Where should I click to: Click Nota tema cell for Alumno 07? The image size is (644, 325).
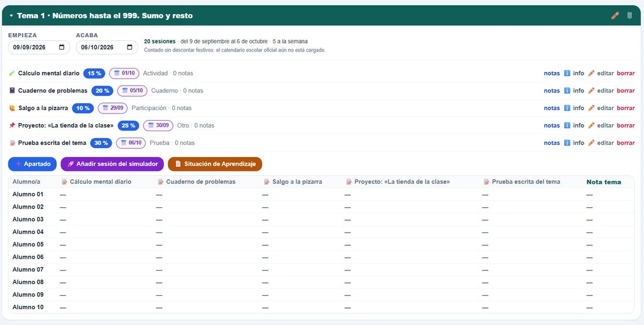(x=590, y=270)
